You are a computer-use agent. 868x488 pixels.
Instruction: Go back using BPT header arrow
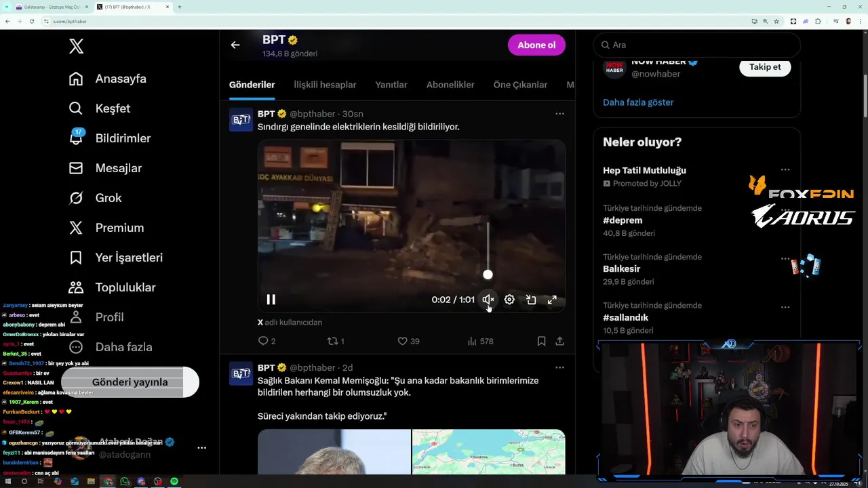coord(235,45)
